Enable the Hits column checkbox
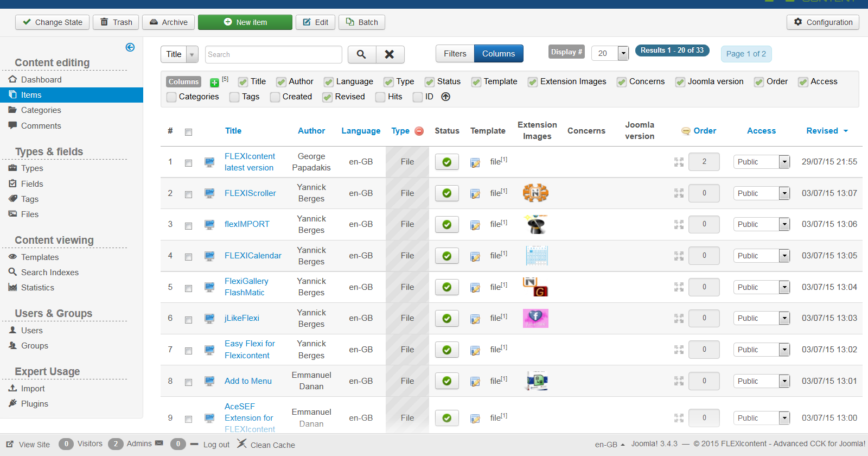Image resolution: width=868 pixels, height=456 pixels. (x=380, y=97)
